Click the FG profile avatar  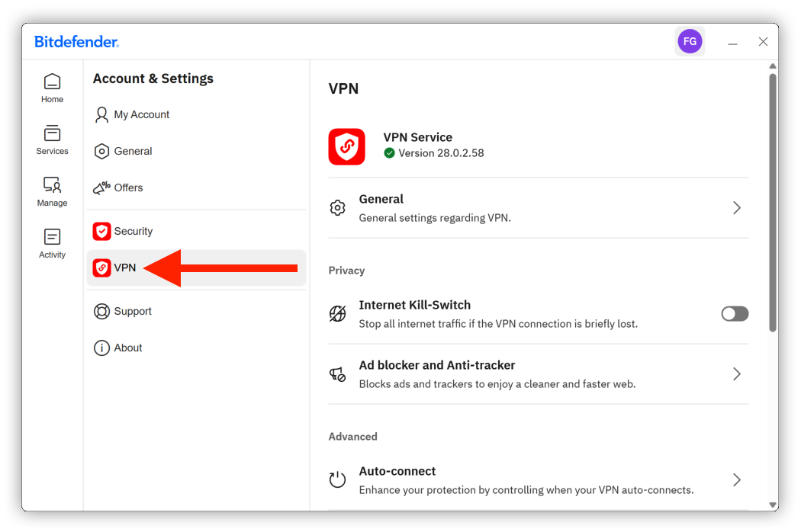click(x=690, y=41)
